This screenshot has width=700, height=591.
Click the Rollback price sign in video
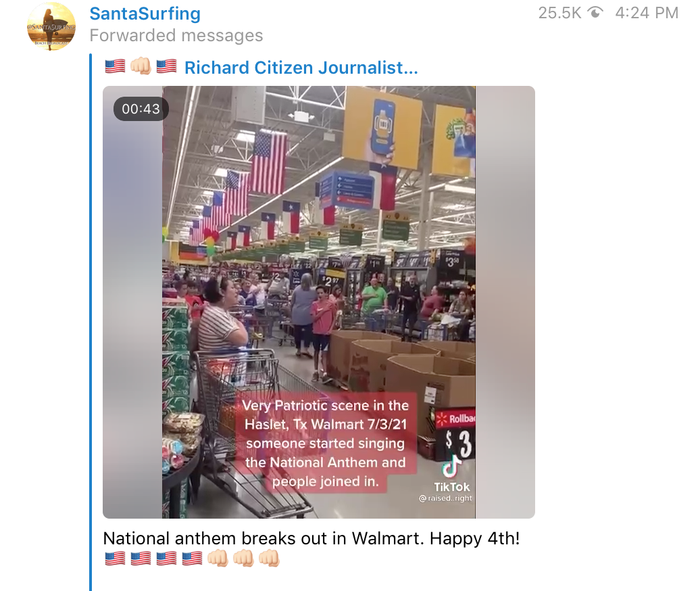(x=455, y=434)
